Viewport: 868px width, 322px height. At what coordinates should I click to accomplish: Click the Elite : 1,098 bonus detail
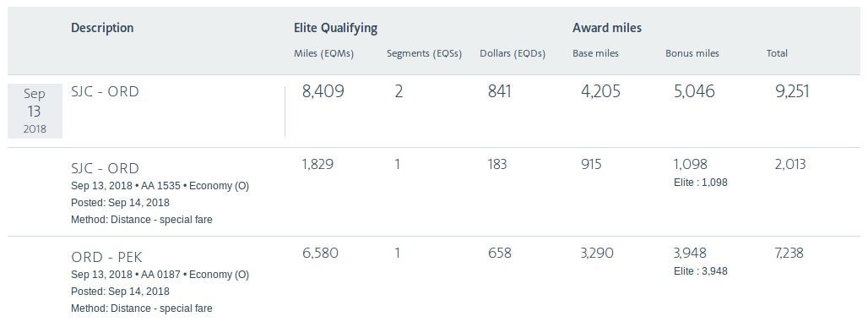700,183
